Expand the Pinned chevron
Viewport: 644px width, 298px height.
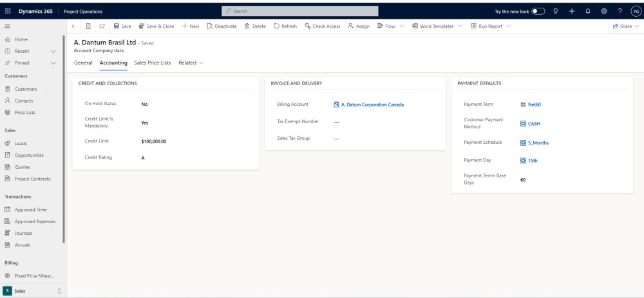click(53, 63)
